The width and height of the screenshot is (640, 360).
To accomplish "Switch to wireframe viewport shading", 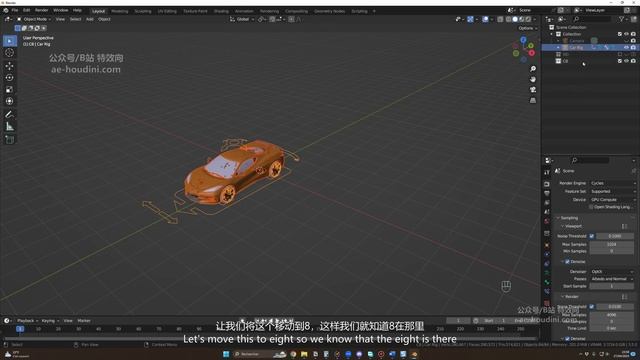I will pos(509,19).
